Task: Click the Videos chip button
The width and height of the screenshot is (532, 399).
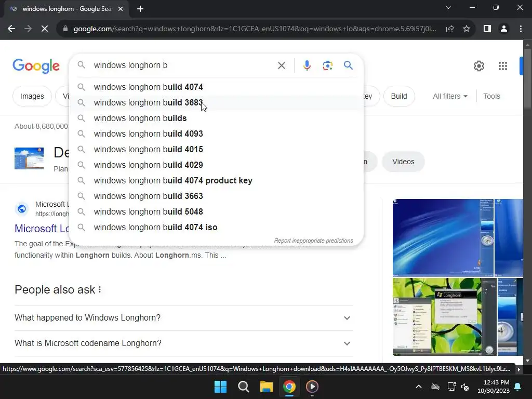Action: click(403, 162)
